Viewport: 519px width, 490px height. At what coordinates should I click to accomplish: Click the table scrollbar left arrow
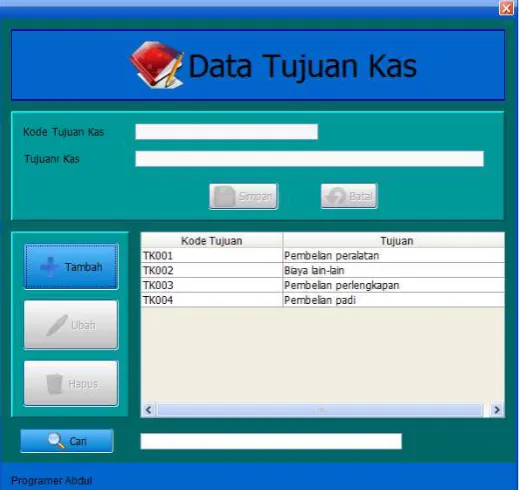click(x=149, y=410)
